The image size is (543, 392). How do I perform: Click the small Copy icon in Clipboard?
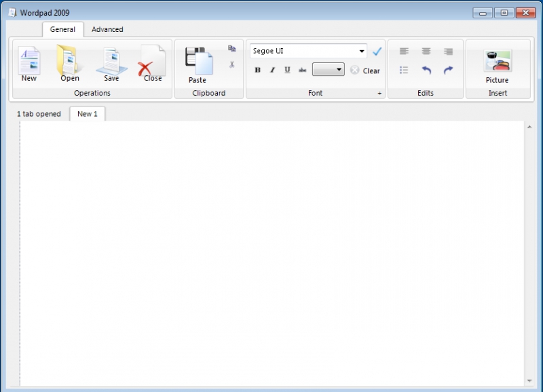[x=231, y=50]
